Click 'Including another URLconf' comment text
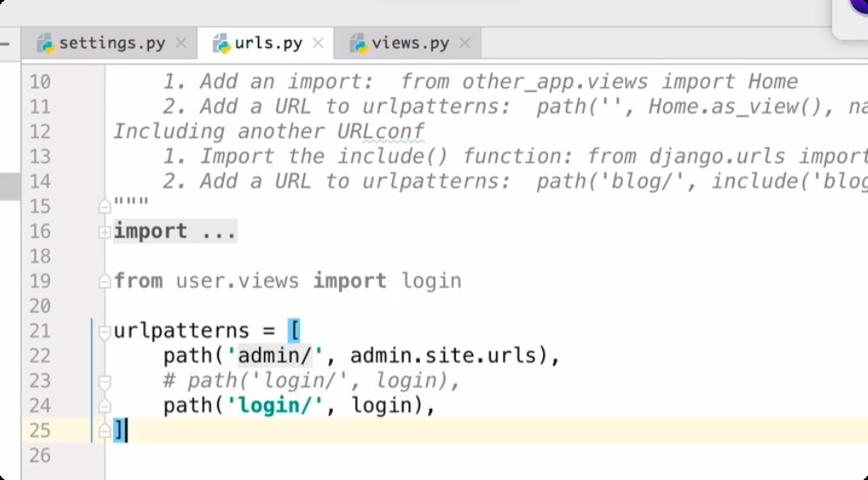This screenshot has width=868, height=480. [269, 132]
